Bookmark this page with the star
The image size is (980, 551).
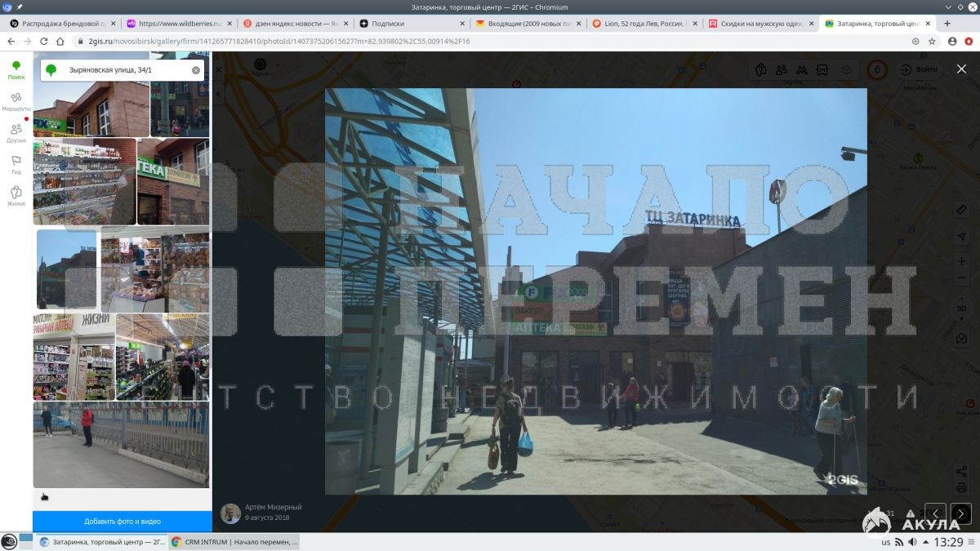pyautogui.click(x=932, y=41)
